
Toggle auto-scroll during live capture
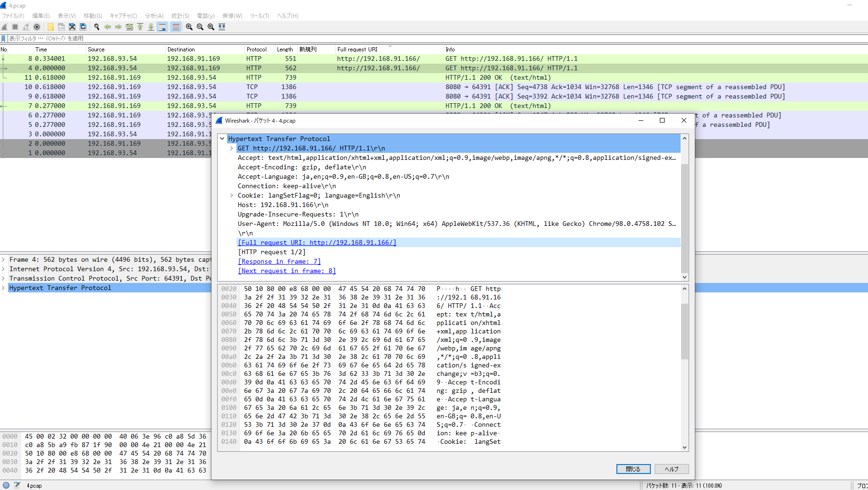[162, 27]
